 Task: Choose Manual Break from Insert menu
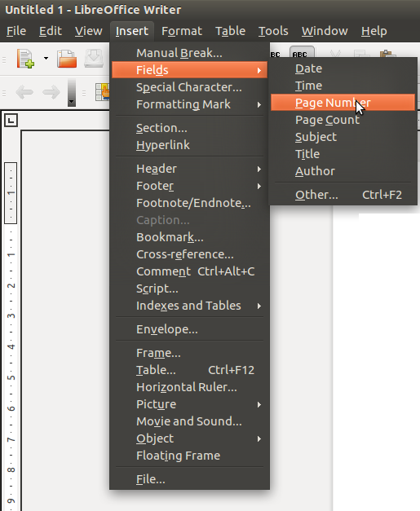[189, 53]
